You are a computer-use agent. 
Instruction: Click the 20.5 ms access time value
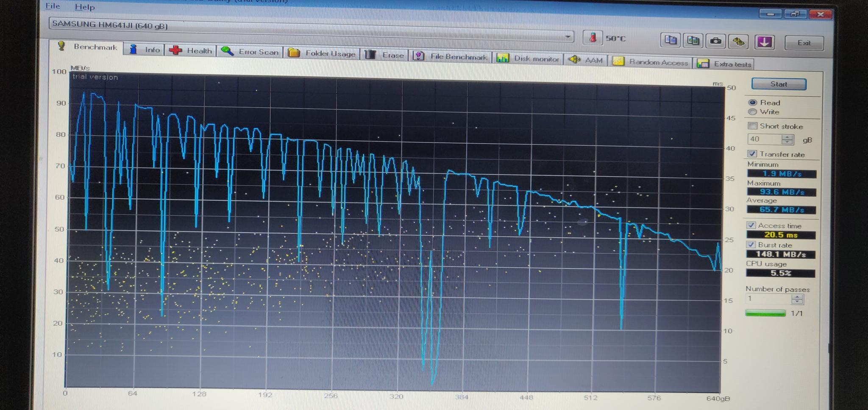781,235
